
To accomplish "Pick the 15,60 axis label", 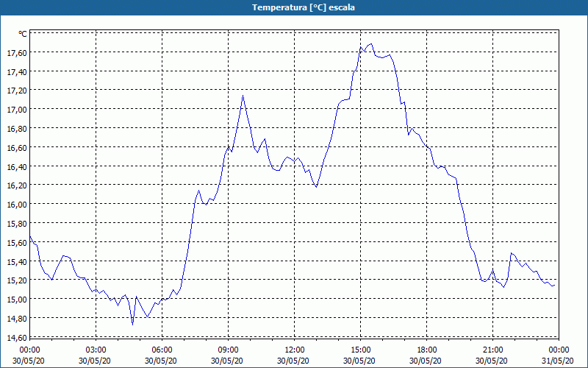I will 17,243.
